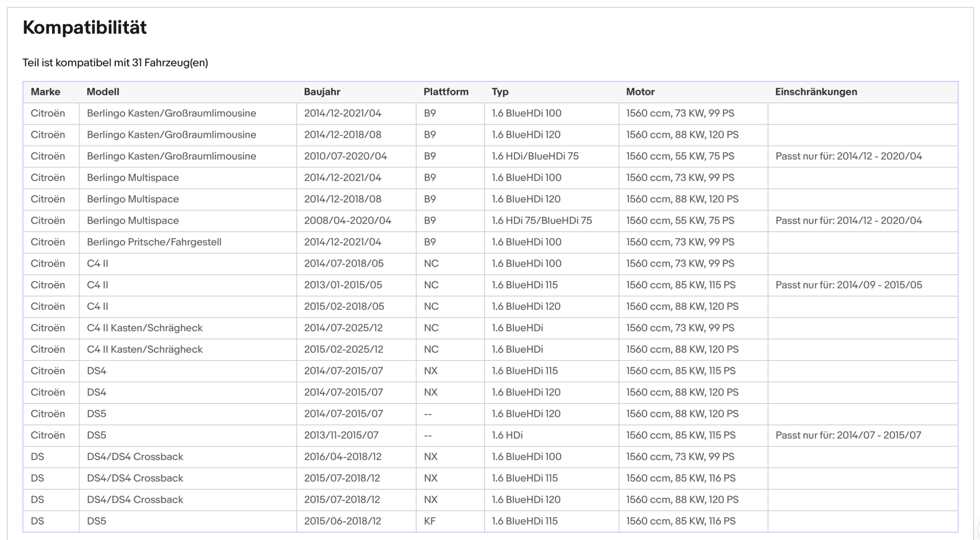Click '1.6 BlueHDi' in the 2014/07-2025/12 row
Viewport: 980px width, 540px height.
[517, 328]
